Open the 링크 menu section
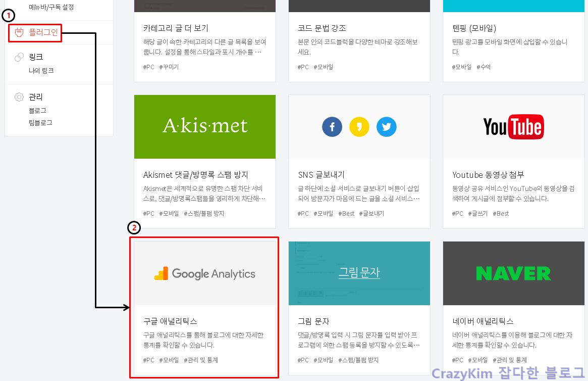The height and width of the screenshot is (381, 588). 36,57
